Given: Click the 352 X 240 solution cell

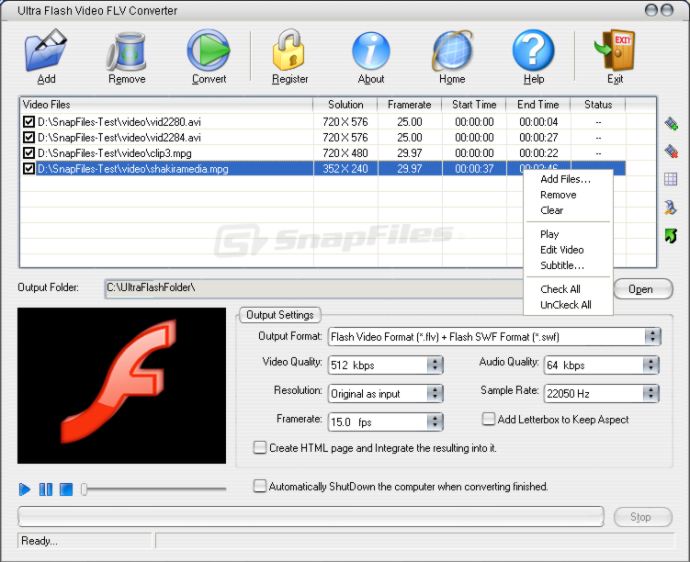Looking at the screenshot, I should coord(345,169).
